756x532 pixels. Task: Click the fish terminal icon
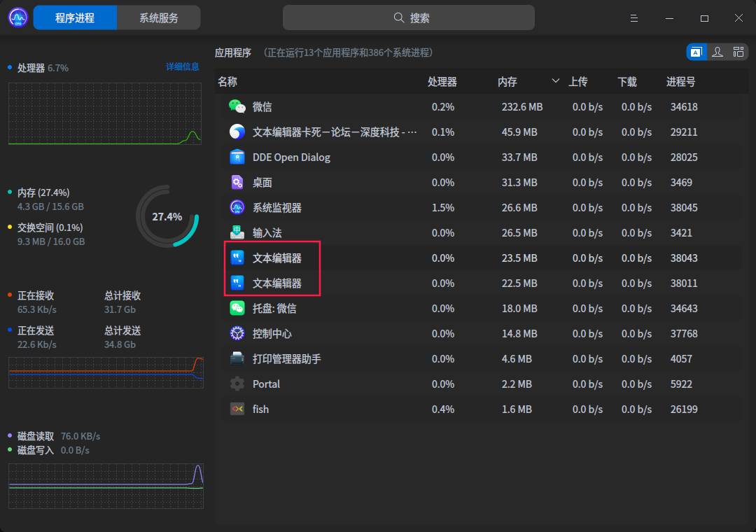tap(237, 409)
